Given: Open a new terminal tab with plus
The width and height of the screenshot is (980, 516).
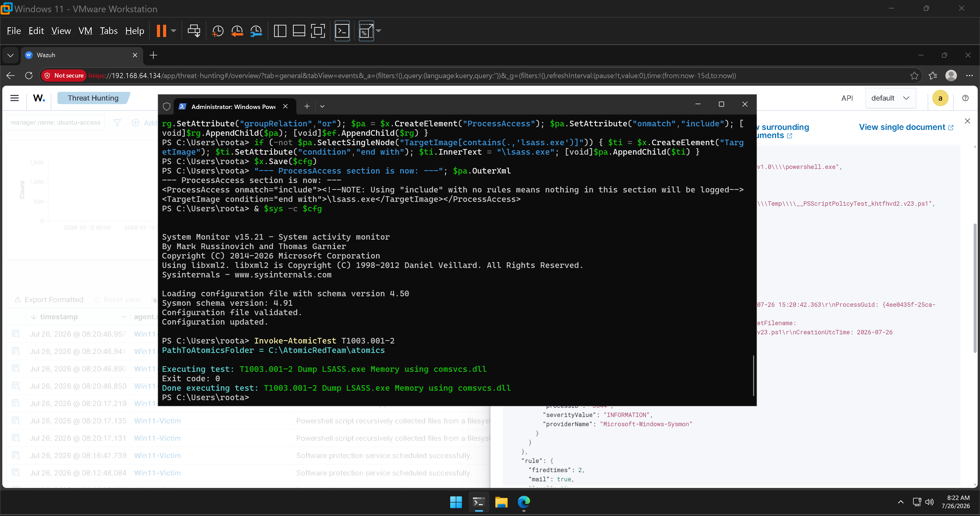Looking at the screenshot, I should coord(307,107).
